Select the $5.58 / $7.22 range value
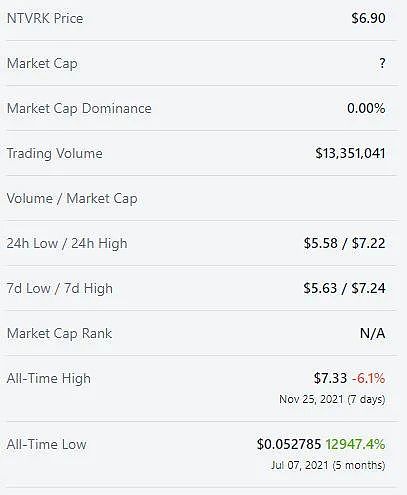The width and height of the screenshot is (407, 495). click(x=344, y=243)
